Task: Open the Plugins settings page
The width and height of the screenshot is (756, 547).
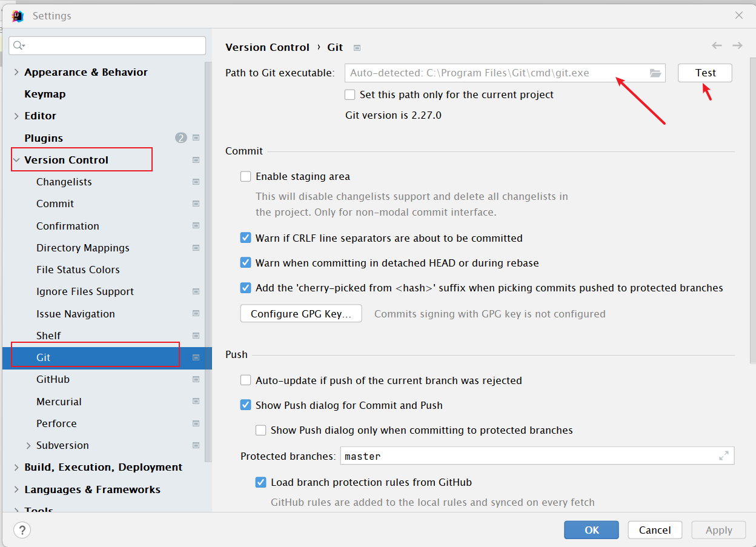Action: [44, 138]
